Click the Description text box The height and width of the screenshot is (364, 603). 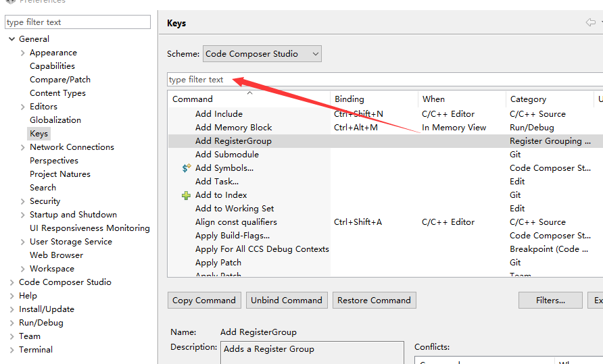click(x=312, y=353)
